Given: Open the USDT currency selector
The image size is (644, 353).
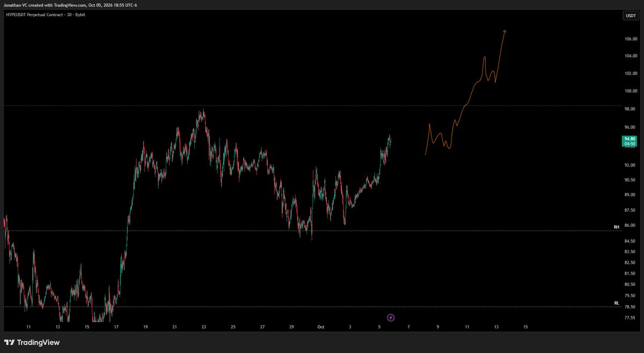Looking at the screenshot, I should (631, 16).
